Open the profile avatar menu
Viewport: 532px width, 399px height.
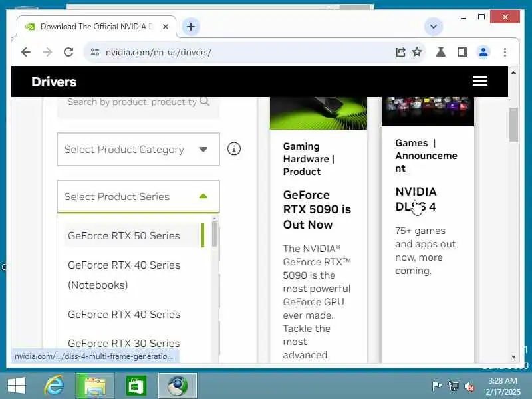[483, 52]
